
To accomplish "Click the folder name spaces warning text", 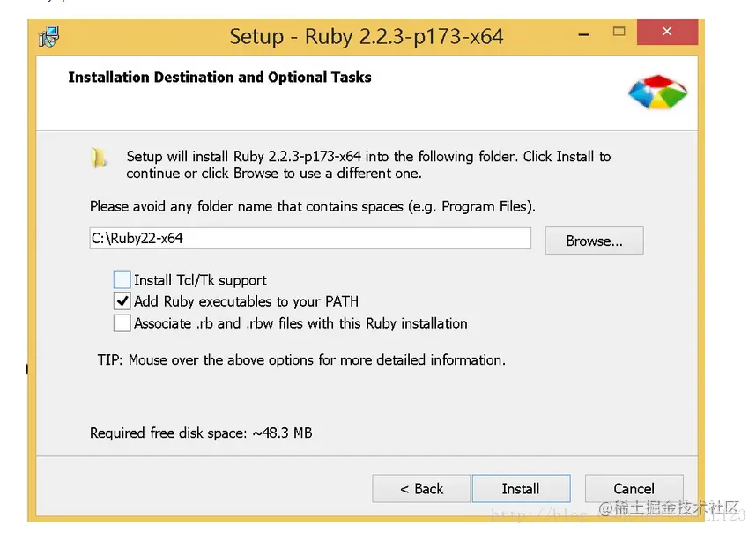I will click(x=313, y=206).
